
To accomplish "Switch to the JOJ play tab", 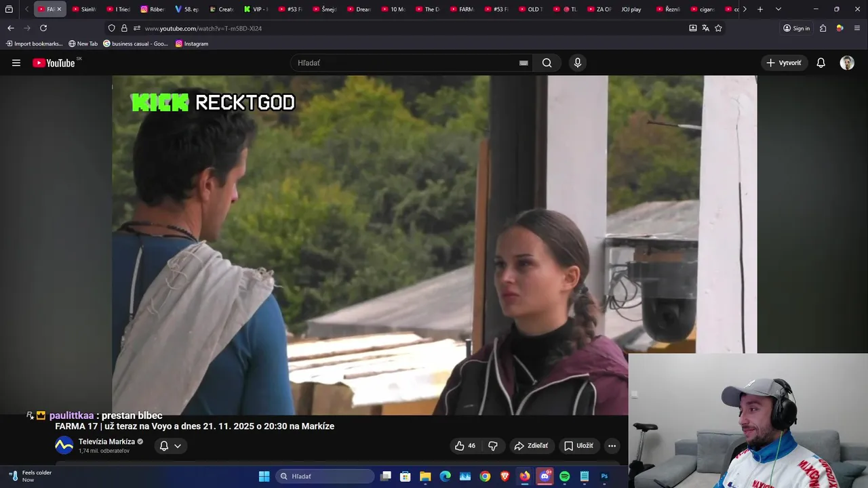I will point(631,9).
